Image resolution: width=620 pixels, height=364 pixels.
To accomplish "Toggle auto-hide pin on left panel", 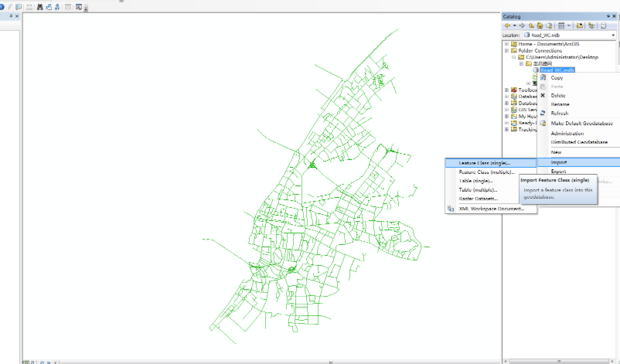I will click(x=11, y=16).
